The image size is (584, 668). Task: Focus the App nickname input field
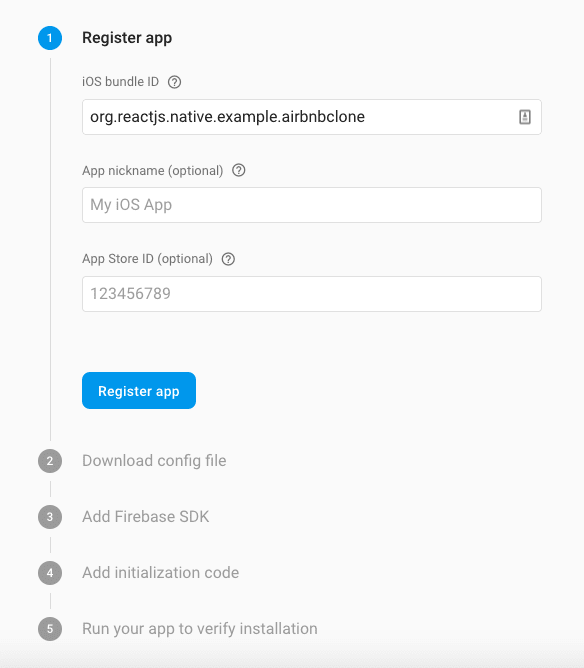coord(312,205)
